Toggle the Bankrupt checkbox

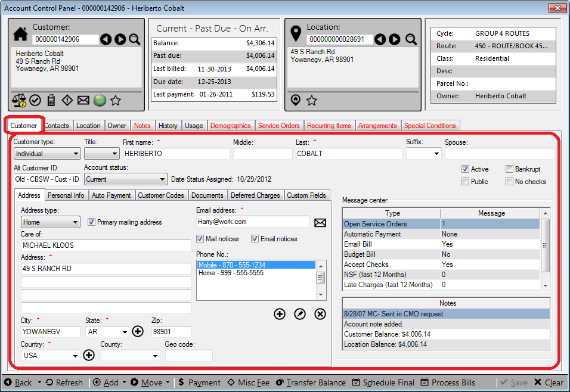point(509,169)
